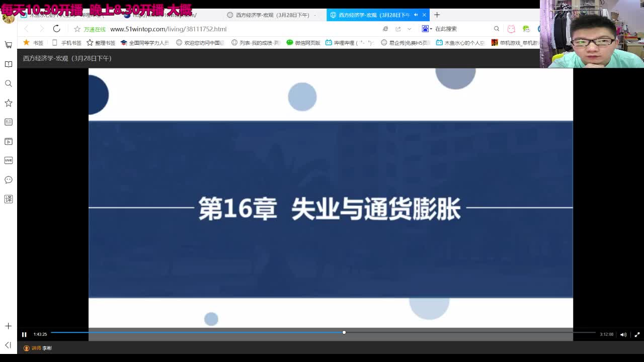
Task: Open the translate tool in the left sidebar
Action: pyautogui.click(x=8, y=199)
